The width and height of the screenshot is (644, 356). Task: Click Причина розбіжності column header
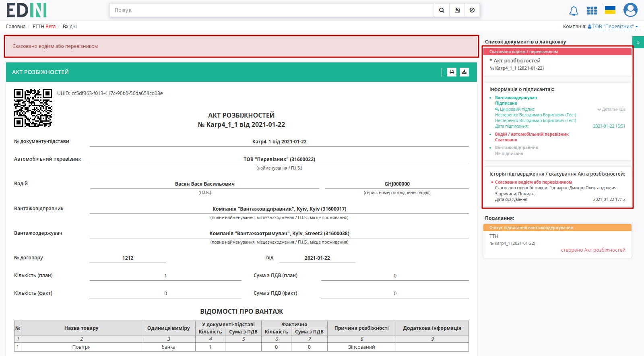361,328
